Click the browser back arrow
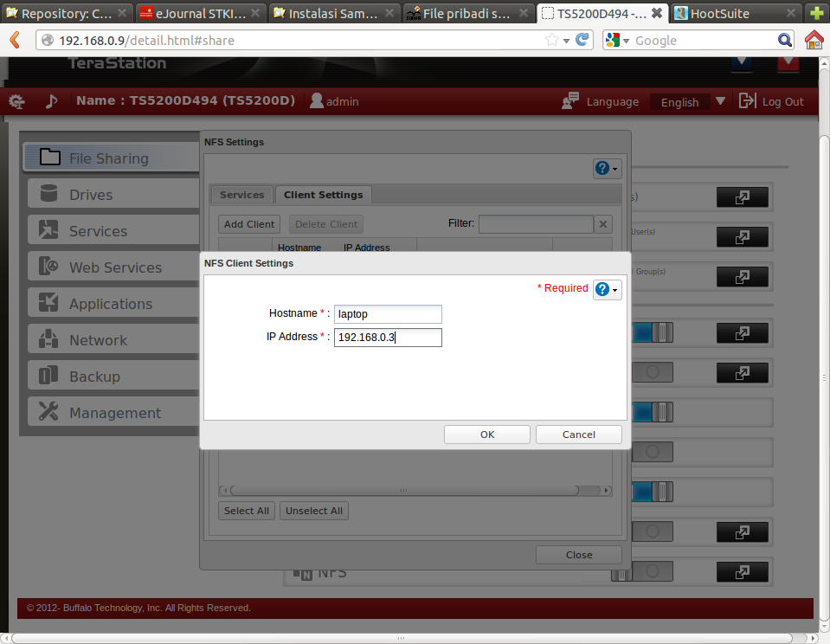This screenshot has height=644, width=830. [x=15, y=40]
